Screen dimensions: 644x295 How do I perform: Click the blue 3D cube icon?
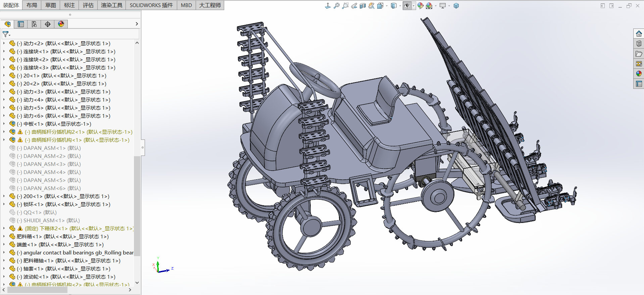point(456,6)
